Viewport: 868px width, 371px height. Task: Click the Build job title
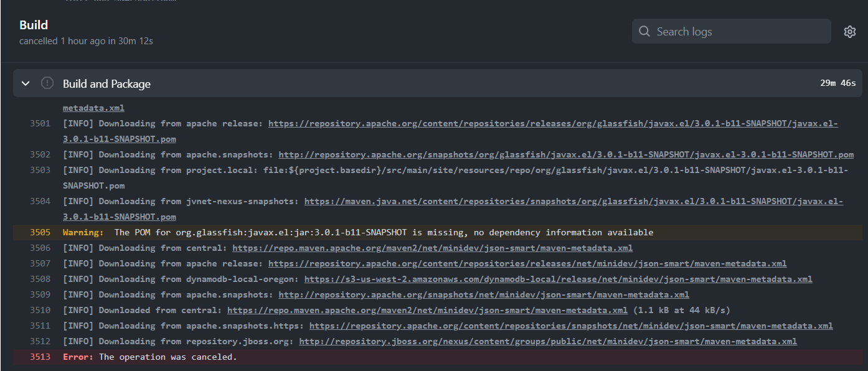pyautogui.click(x=34, y=25)
